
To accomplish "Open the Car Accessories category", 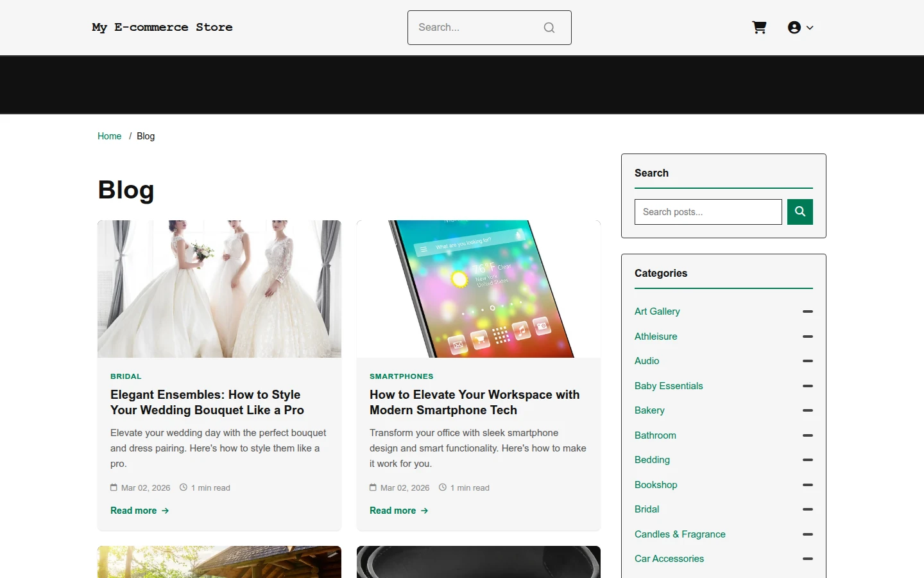I will [x=669, y=559].
